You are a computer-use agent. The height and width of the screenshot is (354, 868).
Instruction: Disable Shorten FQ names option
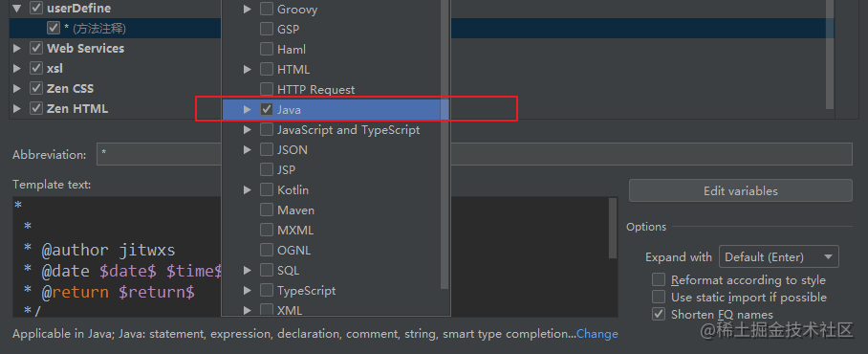pyautogui.click(x=659, y=314)
